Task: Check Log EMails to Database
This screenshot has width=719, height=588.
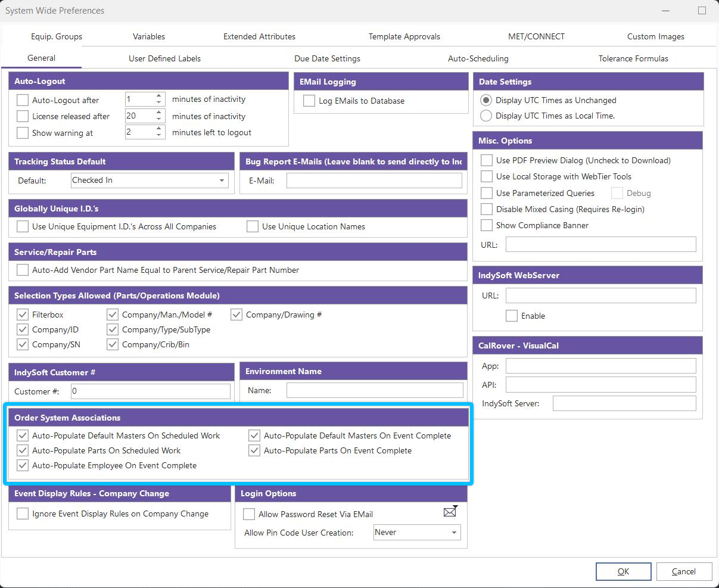Action: pos(309,101)
